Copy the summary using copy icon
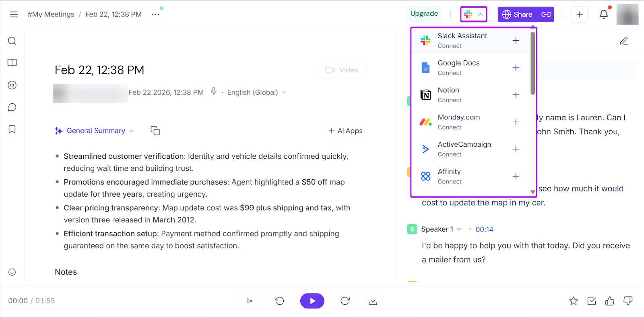The image size is (644, 318). (155, 131)
